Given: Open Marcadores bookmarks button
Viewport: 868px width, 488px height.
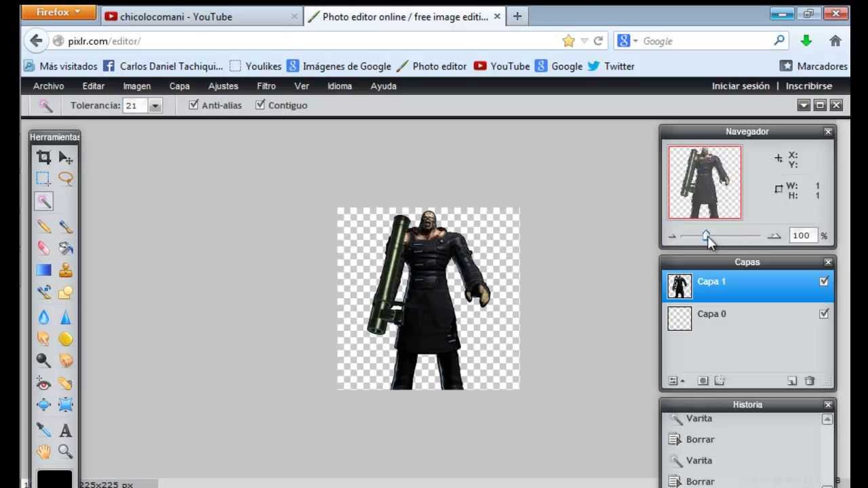Looking at the screenshot, I should (x=814, y=66).
